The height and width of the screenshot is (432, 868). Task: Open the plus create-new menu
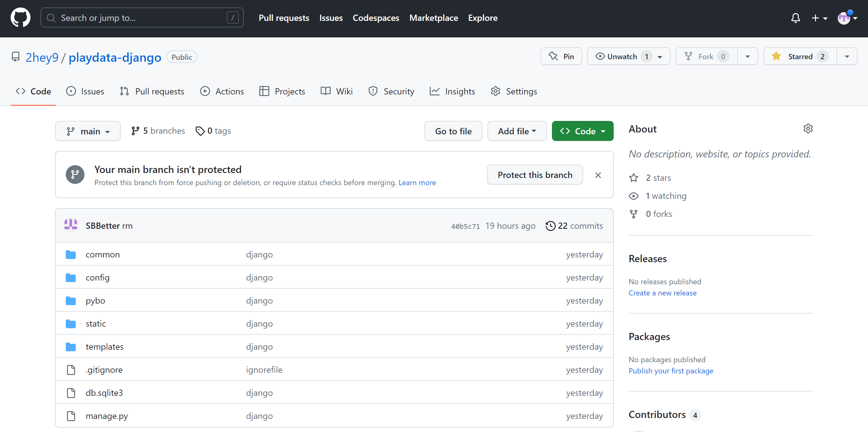[819, 18]
